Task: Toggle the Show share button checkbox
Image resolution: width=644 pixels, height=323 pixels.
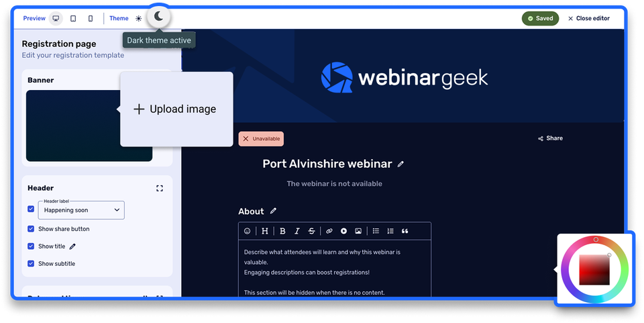Action: pyautogui.click(x=31, y=229)
